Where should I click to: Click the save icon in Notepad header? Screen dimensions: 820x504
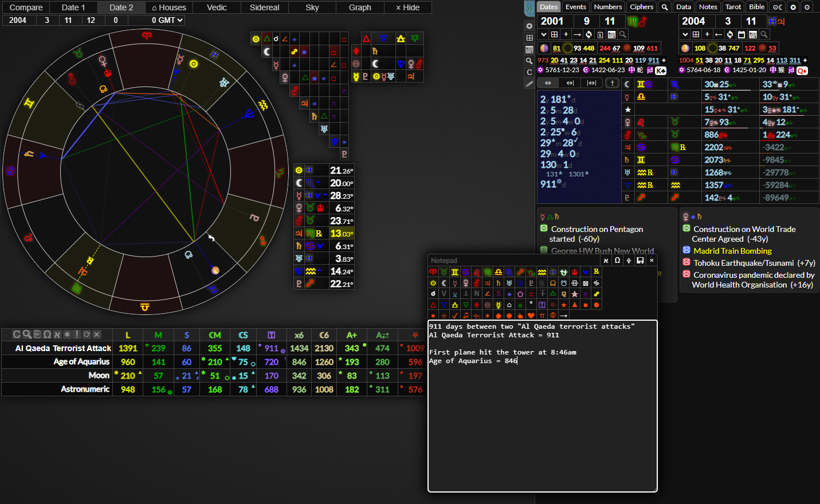coord(640,261)
